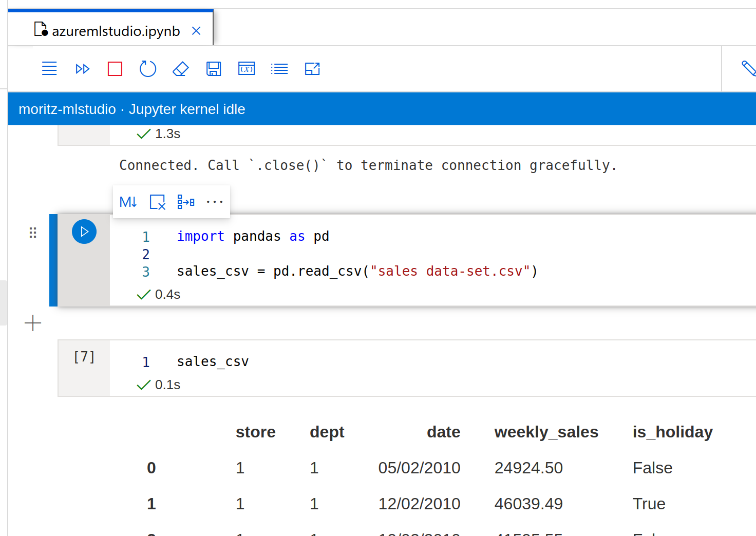The height and width of the screenshot is (536, 756).
Task: Open the variable explorer icon
Action: 247,69
